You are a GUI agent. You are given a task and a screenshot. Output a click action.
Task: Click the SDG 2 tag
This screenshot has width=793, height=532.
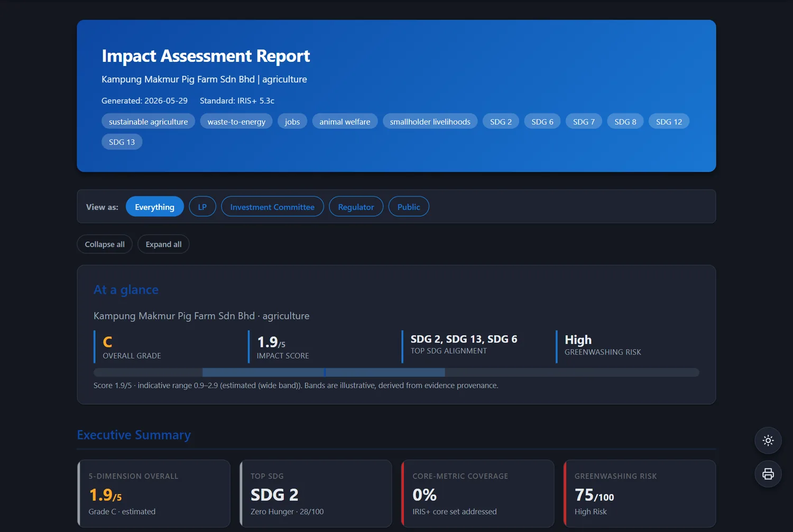(x=501, y=122)
